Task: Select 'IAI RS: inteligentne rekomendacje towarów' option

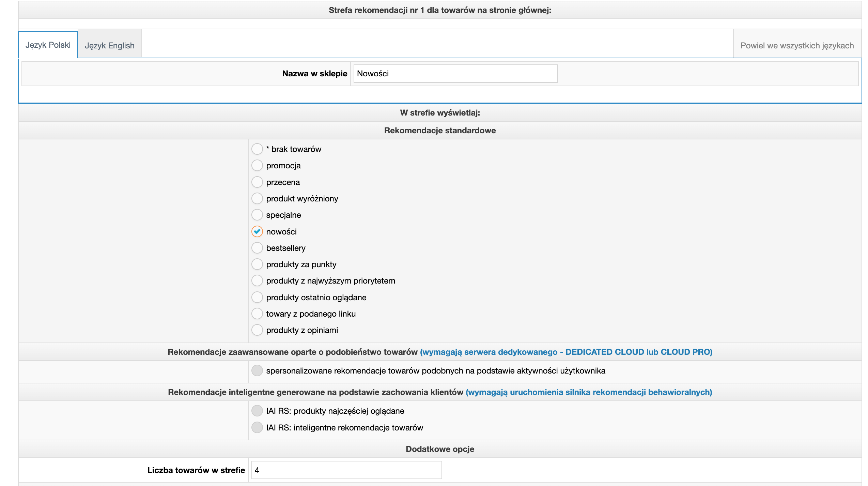Action: (257, 427)
